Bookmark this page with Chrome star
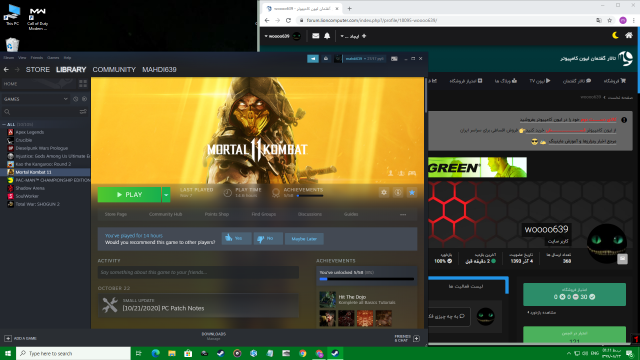640x360 pixels. (609, 20)
